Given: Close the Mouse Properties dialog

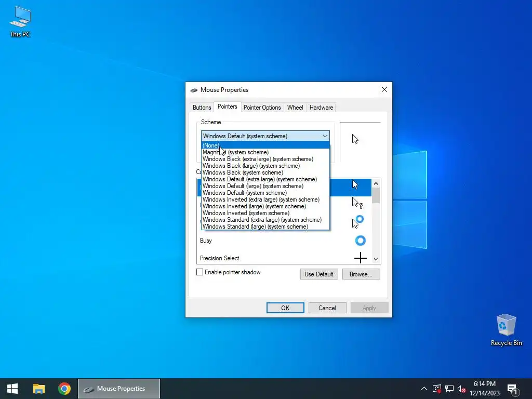Looking at the screenshot, I should click(384, 89).
